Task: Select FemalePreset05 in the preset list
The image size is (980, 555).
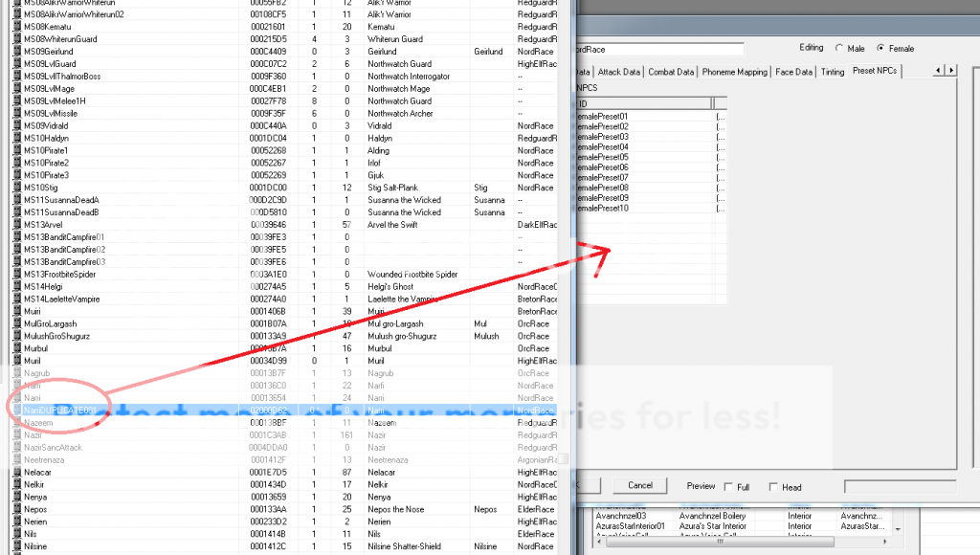Action: [x=603, y=157]
